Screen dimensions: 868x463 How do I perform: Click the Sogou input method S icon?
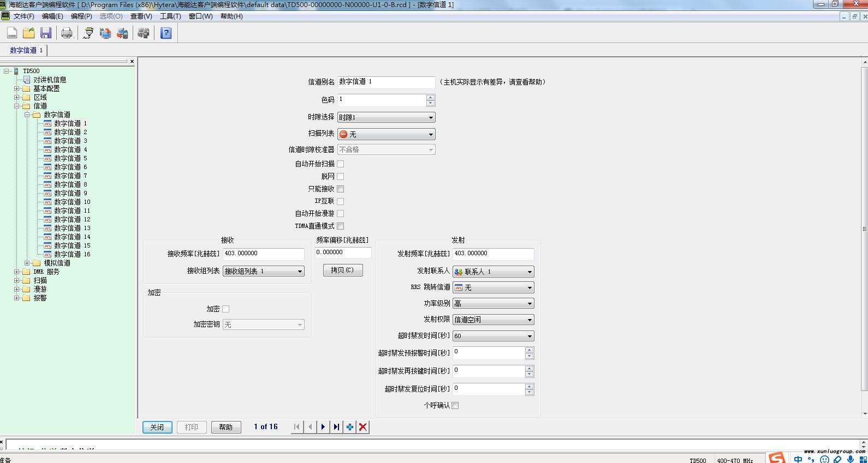coord(776,458)
